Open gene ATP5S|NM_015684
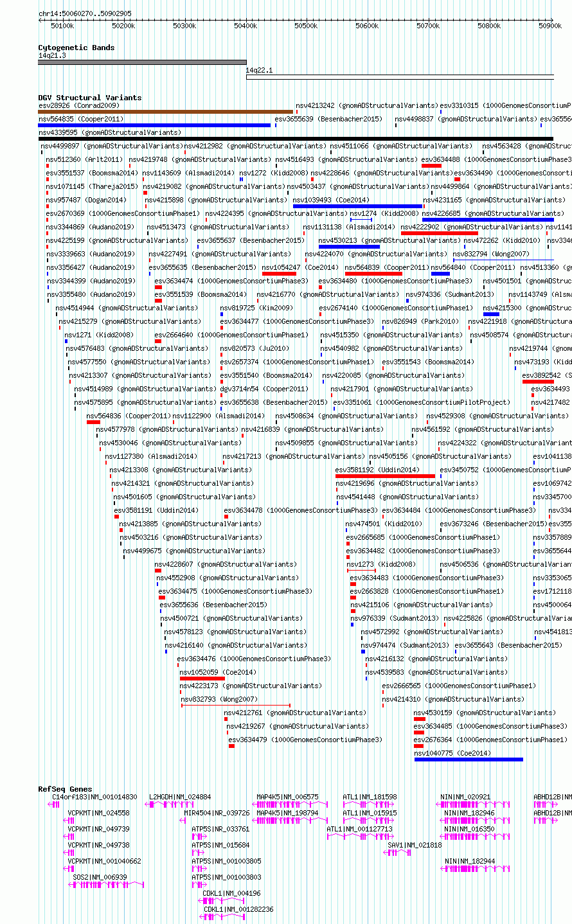572x924 pixels. 220,845
